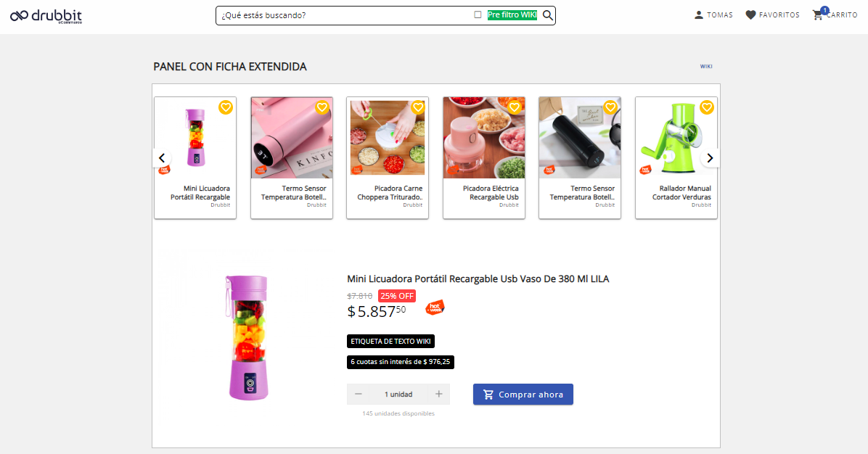Favorite the Picadora Eléctrica Recargable card

pyautogui.click(x=515, y=107)
